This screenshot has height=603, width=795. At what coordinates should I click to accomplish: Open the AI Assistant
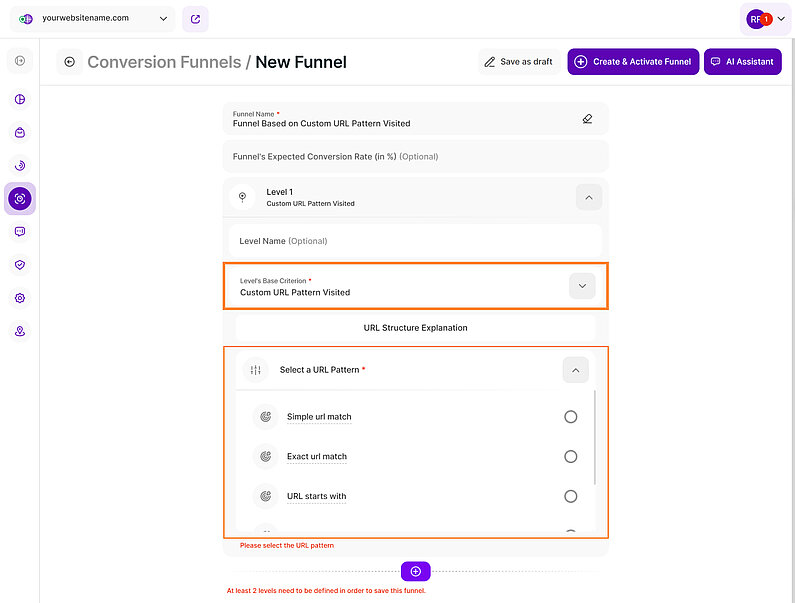pyautogui.click(x=742, y=62)
